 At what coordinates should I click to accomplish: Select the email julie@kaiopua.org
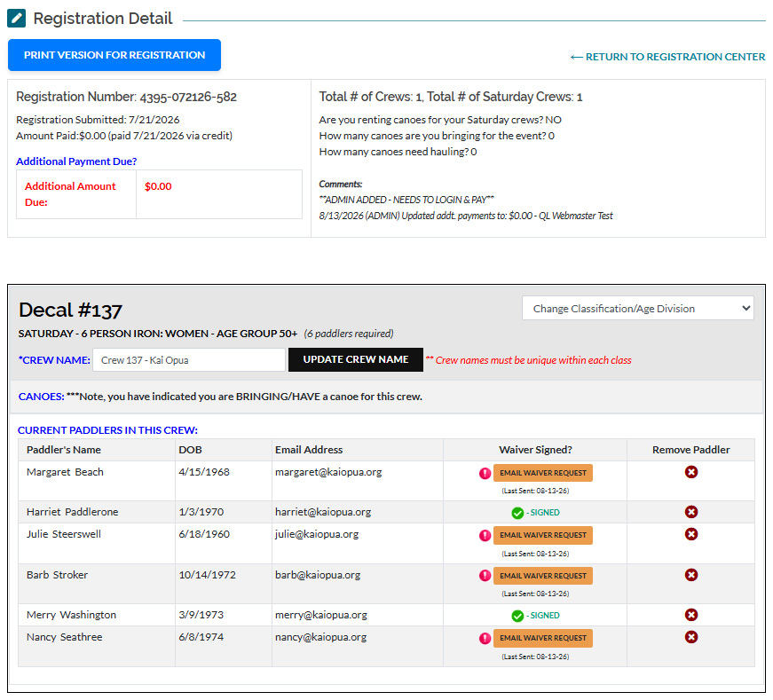317,534
